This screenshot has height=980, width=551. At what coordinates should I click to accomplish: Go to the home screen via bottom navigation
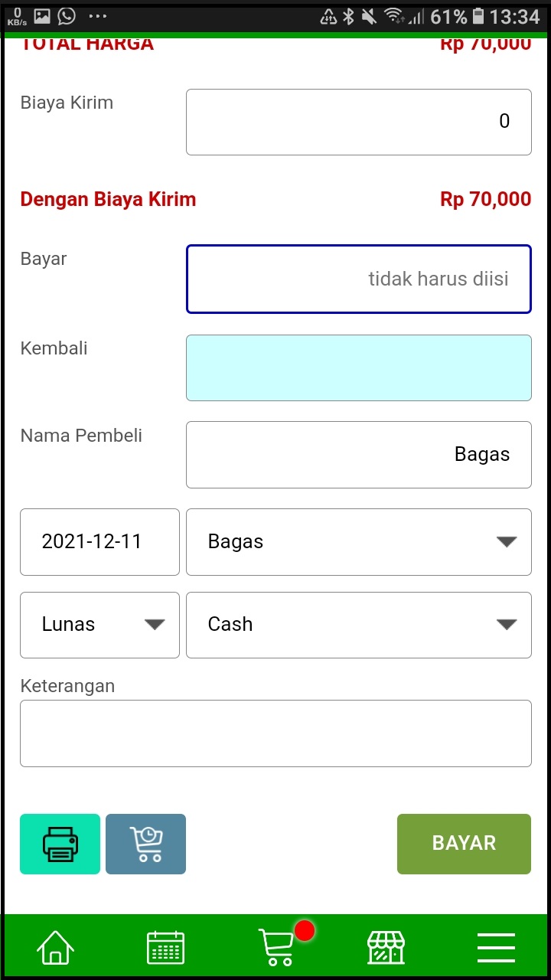pos(54,946)
